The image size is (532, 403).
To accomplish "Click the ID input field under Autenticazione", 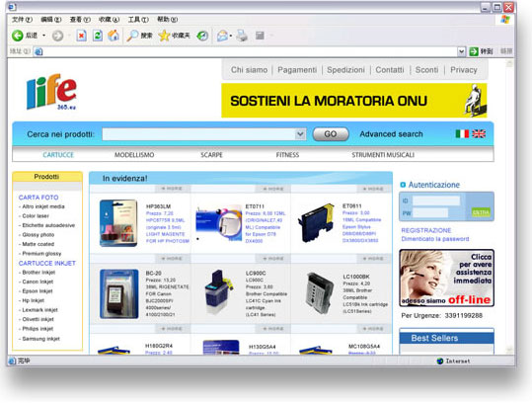I will [436, 201].
